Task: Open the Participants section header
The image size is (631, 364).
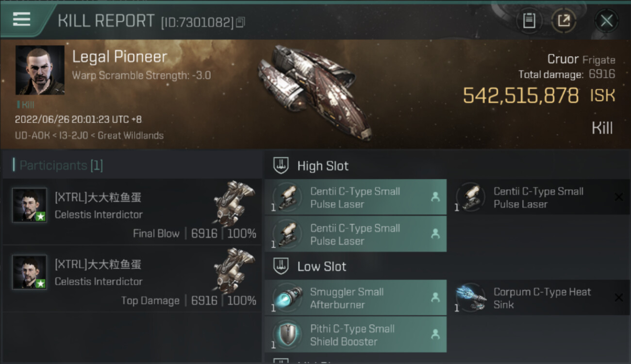Action: coord(58,165)
